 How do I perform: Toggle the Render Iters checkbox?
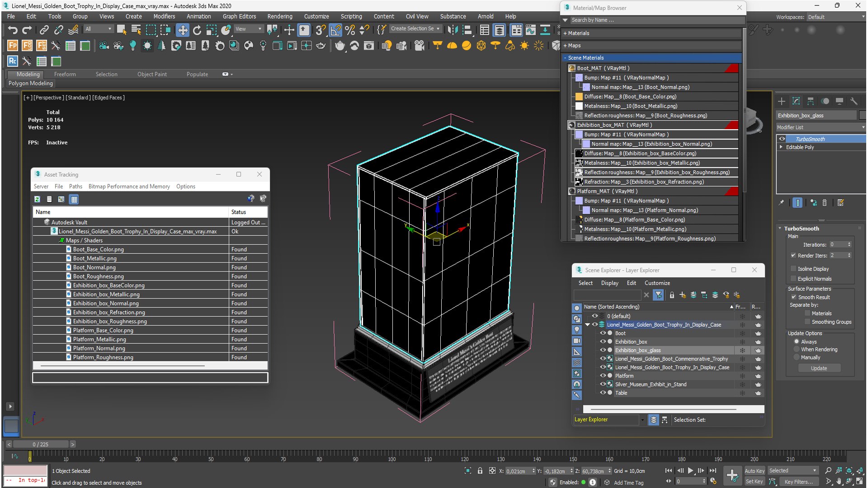tap(793, 255)
